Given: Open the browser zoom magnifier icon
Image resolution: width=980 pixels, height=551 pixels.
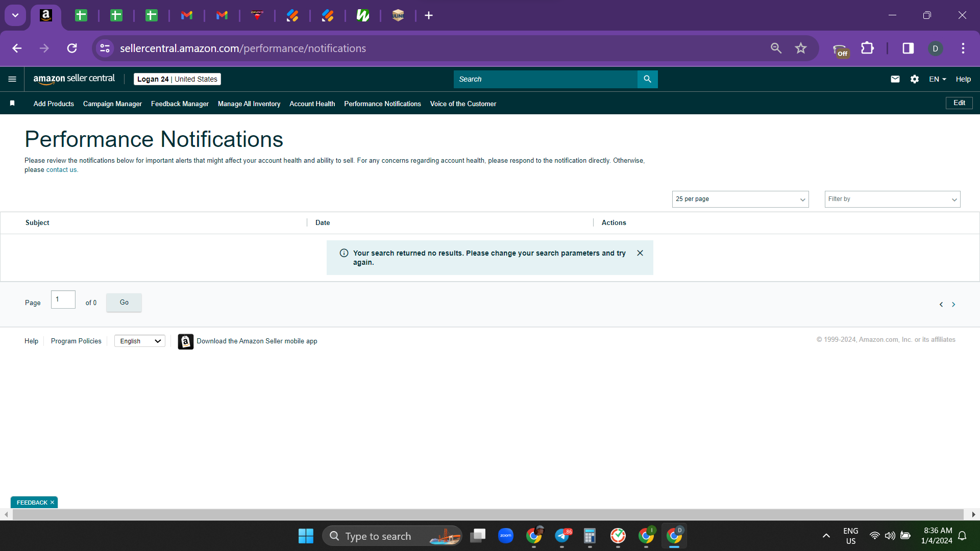Looking at the screenshot, I should (776, 48).
